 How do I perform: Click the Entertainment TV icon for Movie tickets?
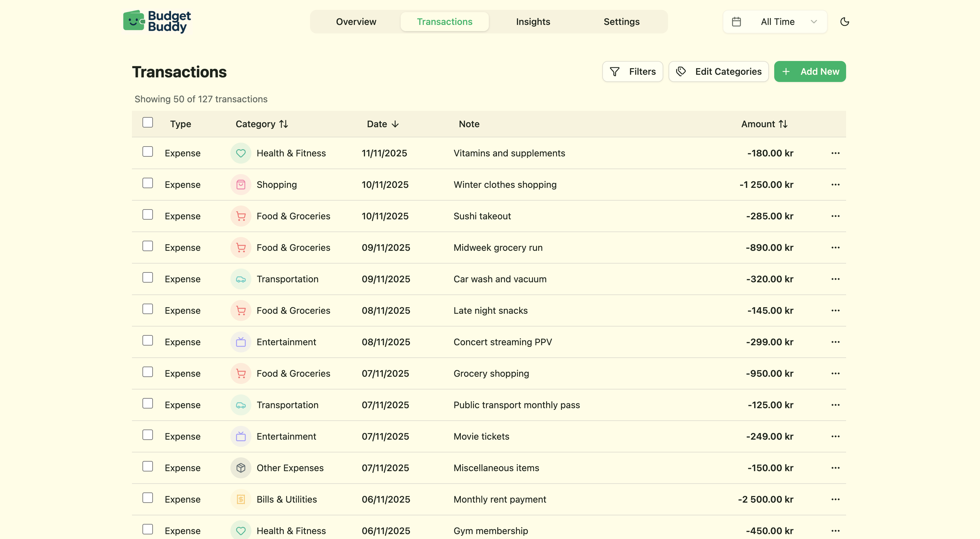click(241, 436)
